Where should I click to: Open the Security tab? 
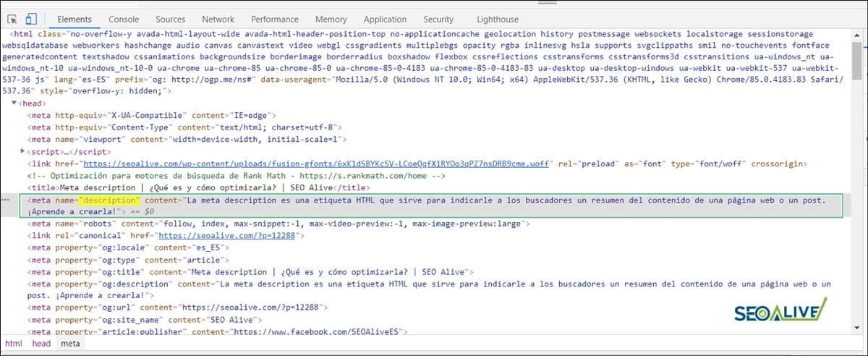(438, 20)
